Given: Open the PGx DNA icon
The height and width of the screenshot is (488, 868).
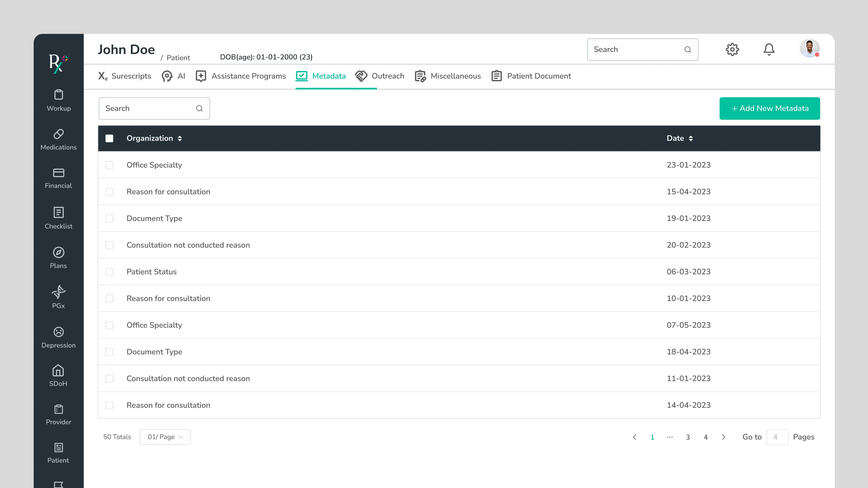Looking at the screenshot, I should tap(59, 292).
